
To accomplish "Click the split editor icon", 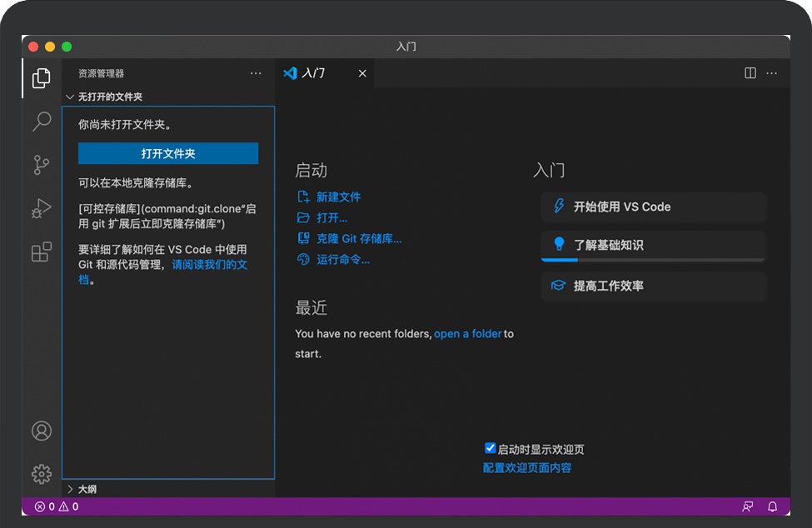I will click(x=750, y=73).
